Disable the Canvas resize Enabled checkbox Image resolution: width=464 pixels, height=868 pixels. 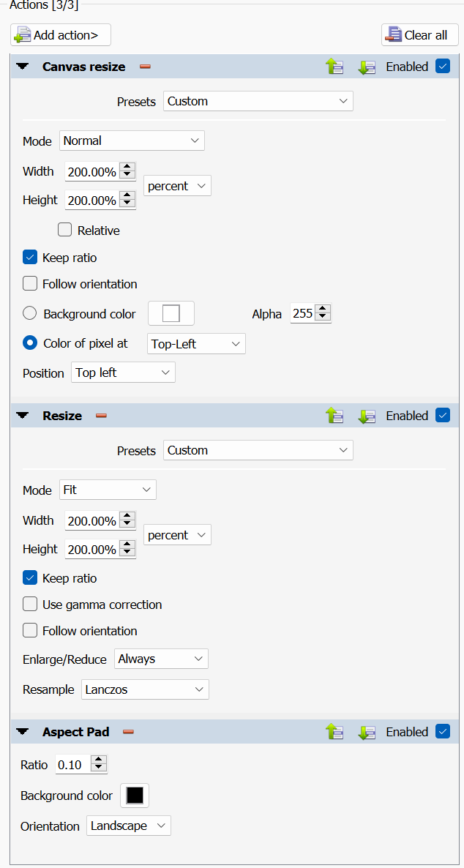point(442,67)
